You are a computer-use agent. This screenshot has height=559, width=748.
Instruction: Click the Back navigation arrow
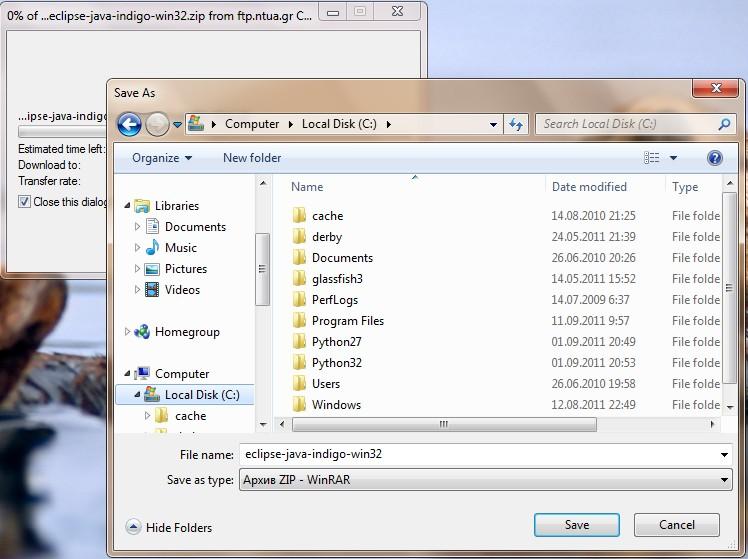pyautogui.click(x=129, y=124)
